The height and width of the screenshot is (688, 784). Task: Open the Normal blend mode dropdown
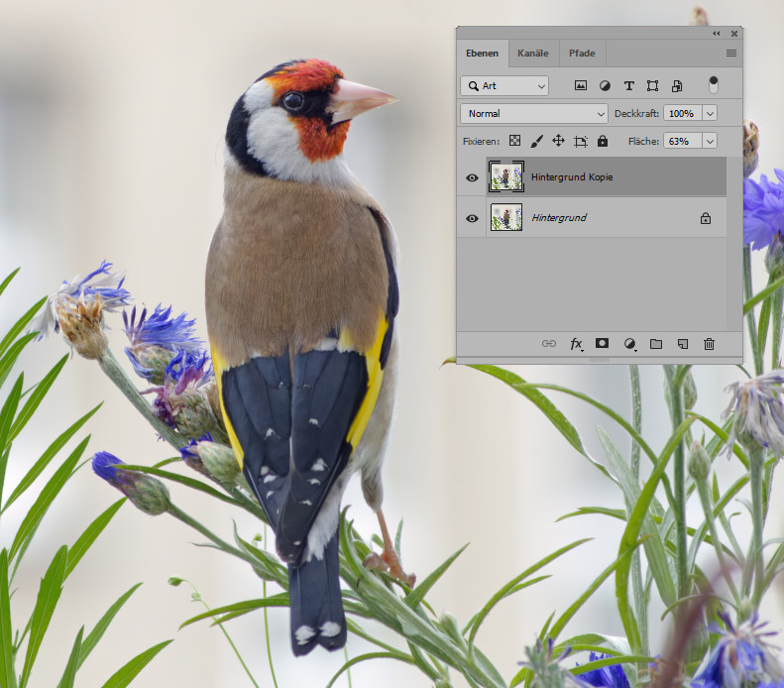(534, 114)
